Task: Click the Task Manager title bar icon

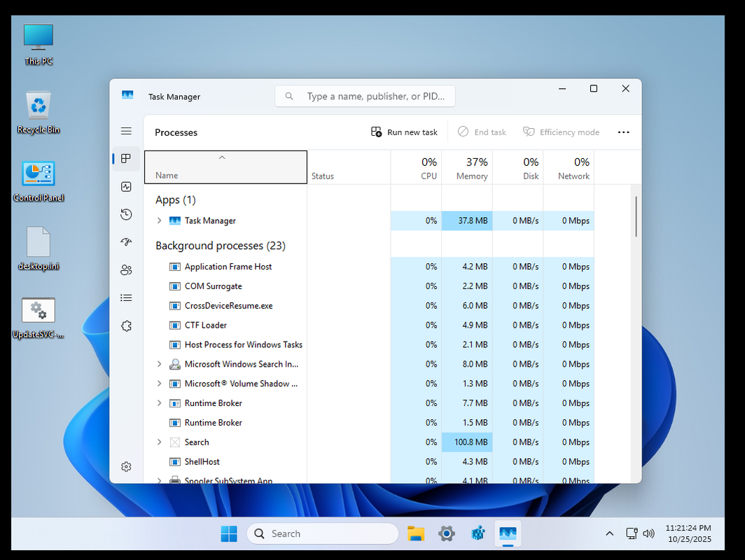Action: tap(127, 95)
